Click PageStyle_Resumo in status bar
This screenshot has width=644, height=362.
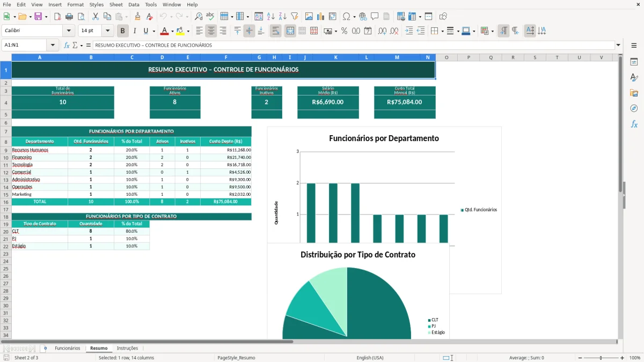[236, 358]
